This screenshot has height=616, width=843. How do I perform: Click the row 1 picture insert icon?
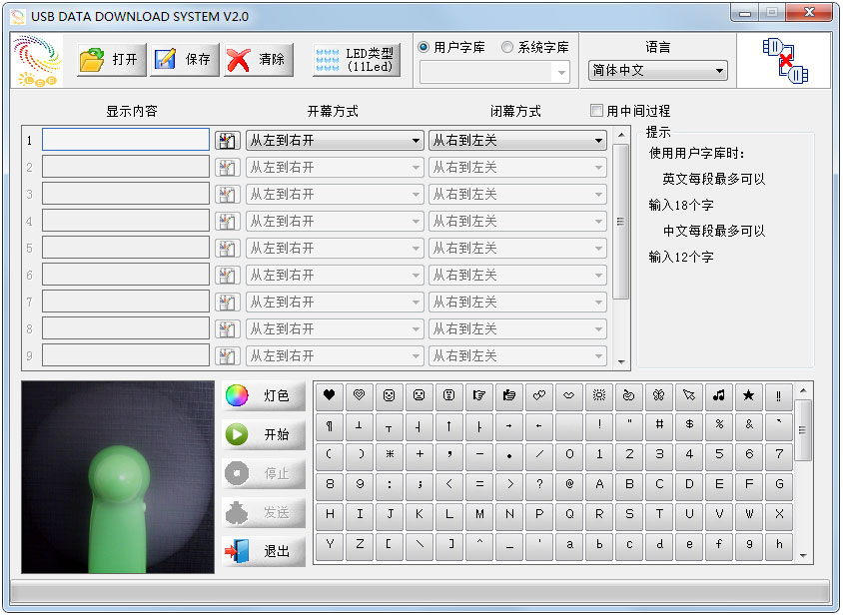227,141
